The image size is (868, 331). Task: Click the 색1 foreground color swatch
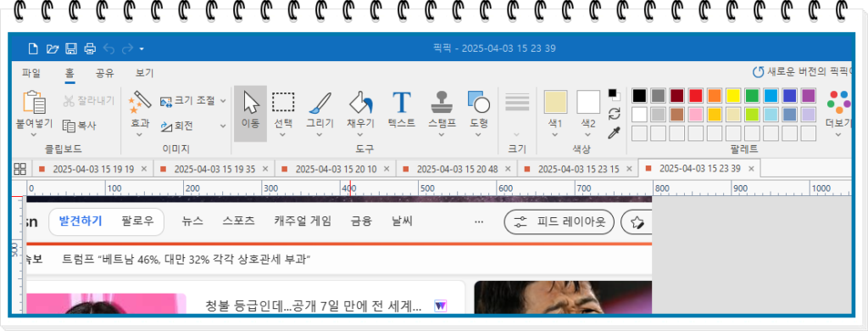click(x=555, y=103)
